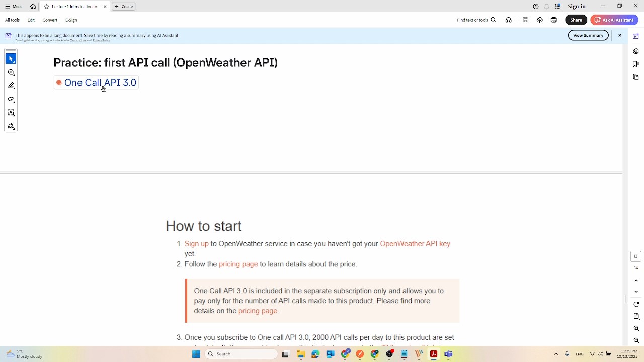Click the current page number 13 field
The height and width of the screenshot is (362, 644).
click(636, 256)
